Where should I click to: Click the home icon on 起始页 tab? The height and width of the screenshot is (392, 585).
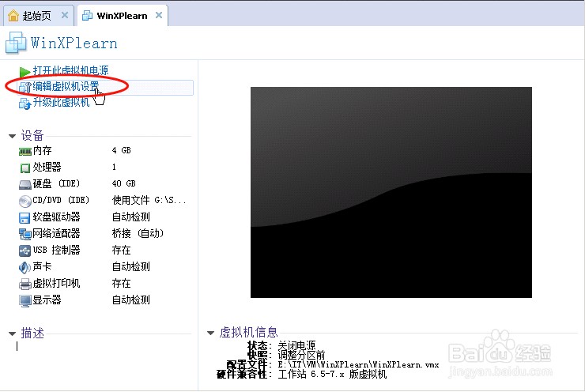[x=13, y=16]
